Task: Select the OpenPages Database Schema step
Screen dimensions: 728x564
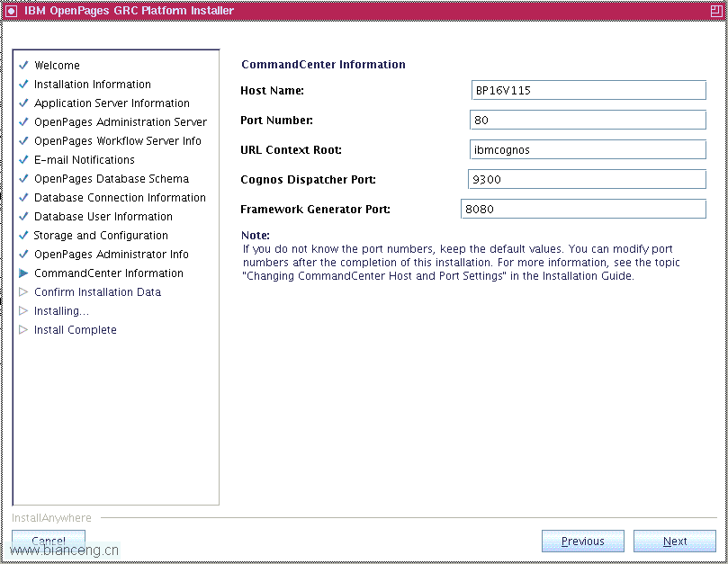Action: click(112, 179)
